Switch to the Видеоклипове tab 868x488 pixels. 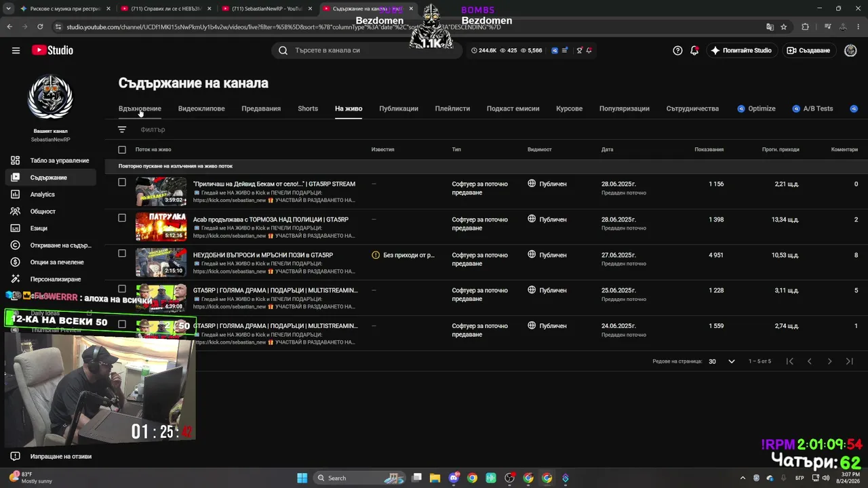(201, 108)
